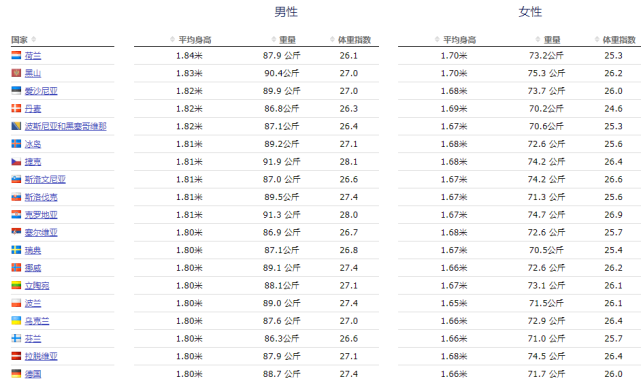Click the Czech flag beside 捷克
The image size is (641, 381).
pyautogui.click(x=16, y=161)
